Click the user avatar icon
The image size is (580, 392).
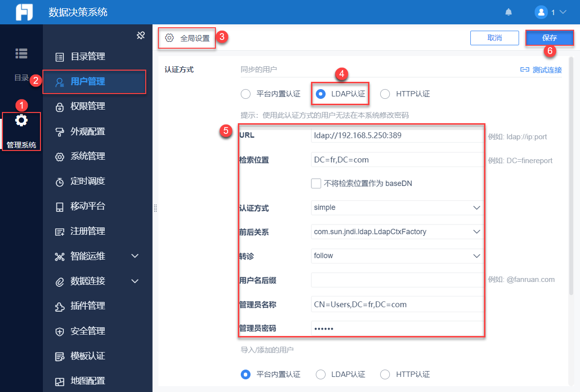(x=541, y=12)
